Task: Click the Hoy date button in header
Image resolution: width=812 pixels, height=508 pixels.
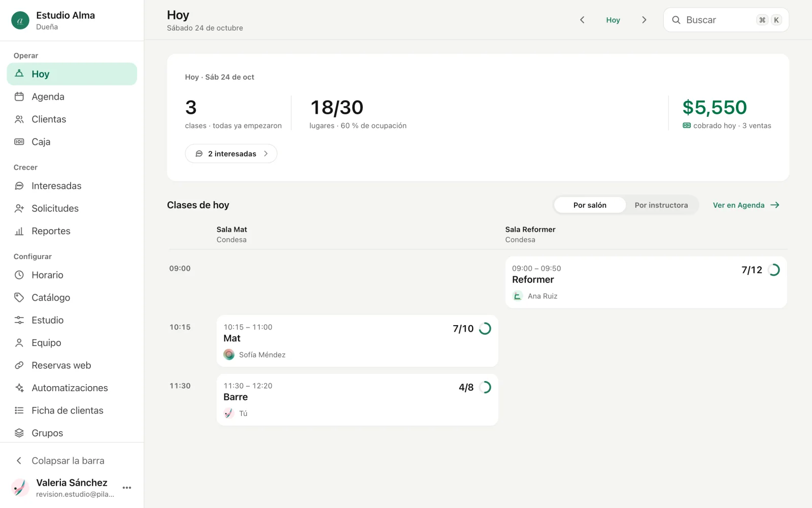Action: pos(613,20)
